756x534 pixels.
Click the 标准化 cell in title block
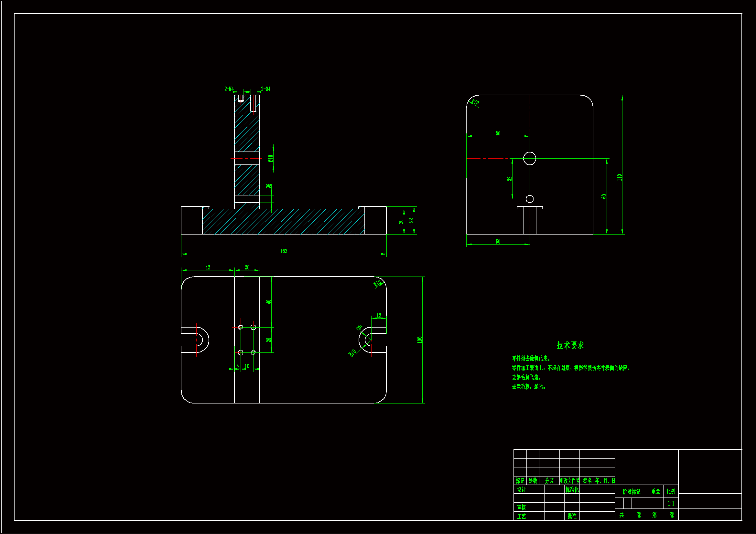[x=572, y=490]
